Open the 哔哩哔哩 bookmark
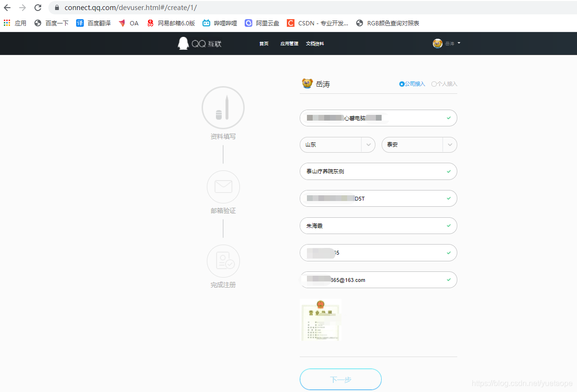Screen dimensions: 577x392 pyautogui.click(x=220, y=23)
